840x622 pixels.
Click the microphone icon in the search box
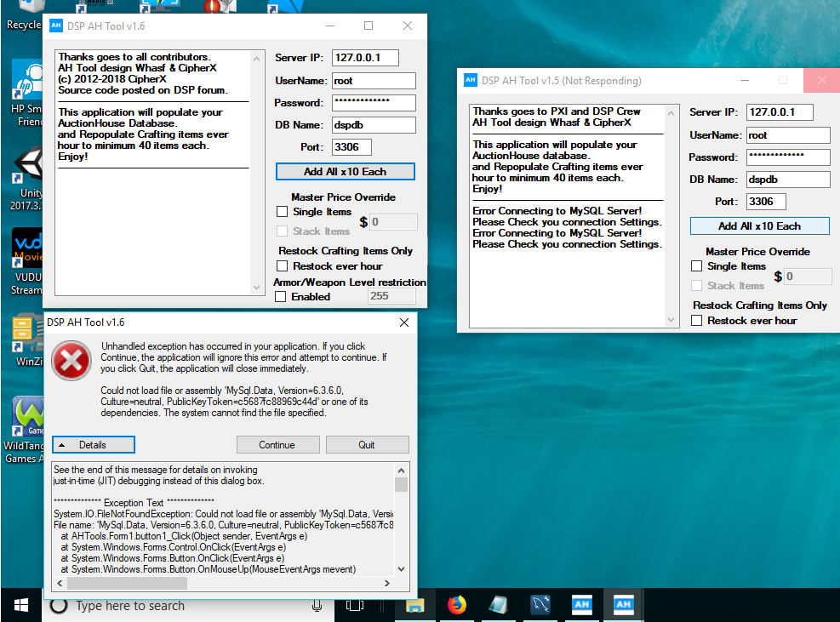click(317, 606)
